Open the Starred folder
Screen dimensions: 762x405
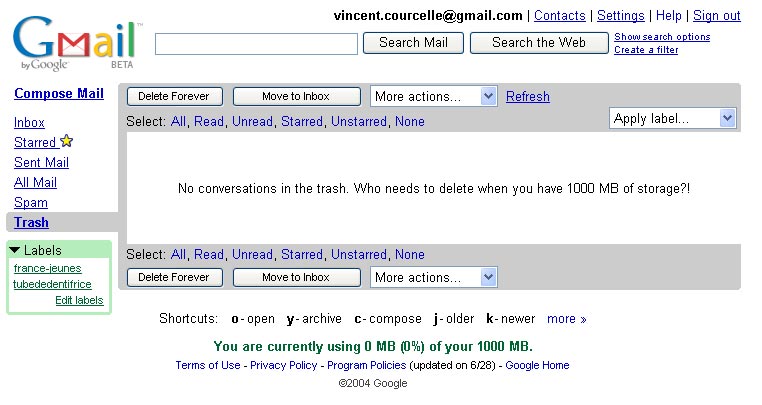point(35,142)
